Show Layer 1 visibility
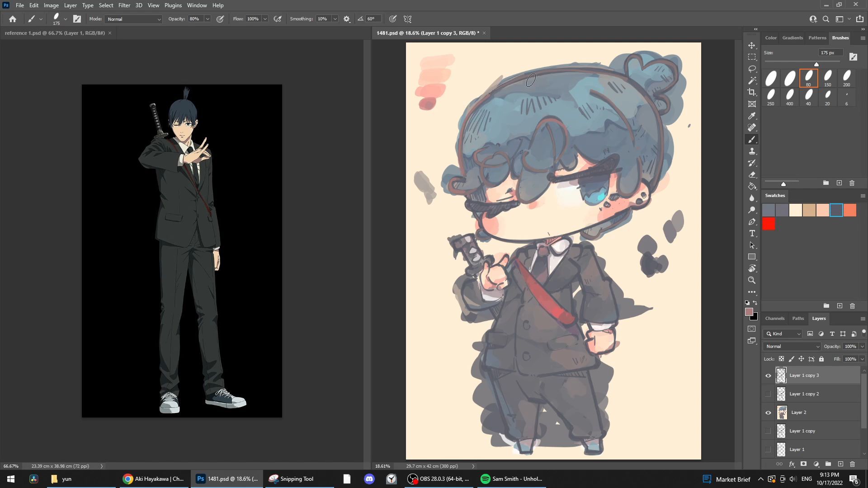Screen dimensions: 868x488 (x=768, y=450)
